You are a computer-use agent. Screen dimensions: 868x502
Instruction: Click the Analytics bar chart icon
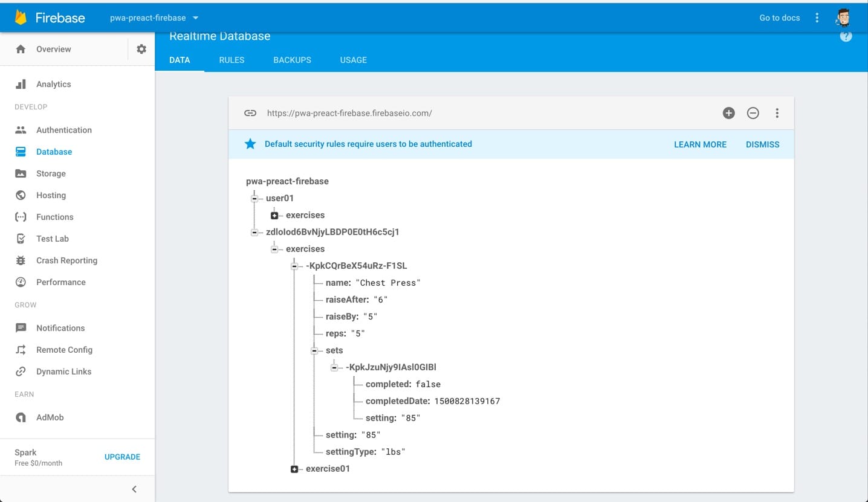click(21, 84)
